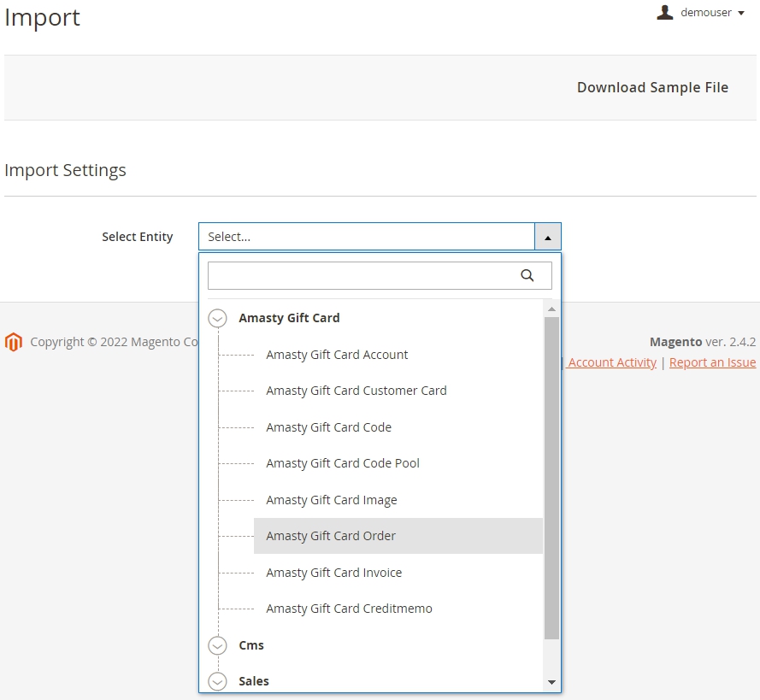
Task: Pick Amasty Gift Card Invoice
Action: pyautogui.click(x=334, y=573)
